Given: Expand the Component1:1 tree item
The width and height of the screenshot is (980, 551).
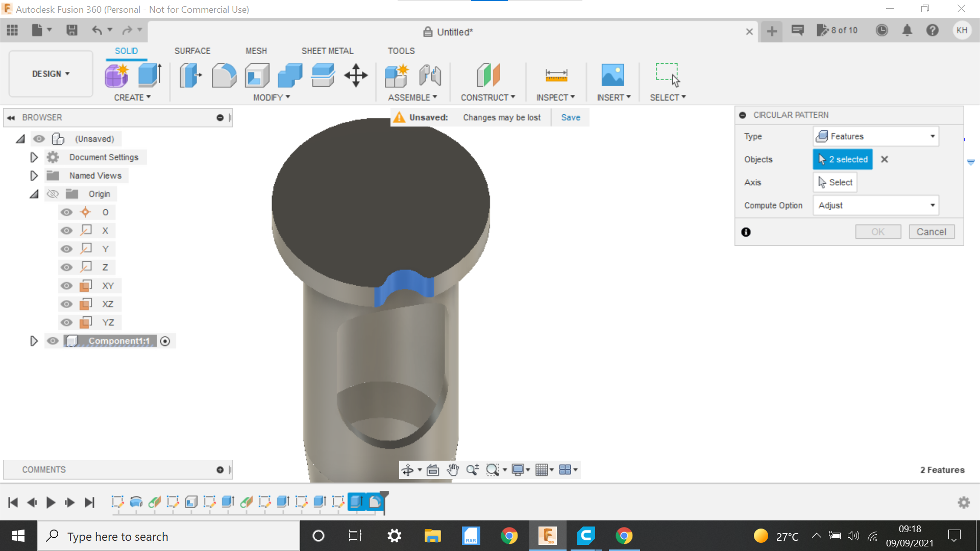Looking at the screenshot, I should [33, 340].
